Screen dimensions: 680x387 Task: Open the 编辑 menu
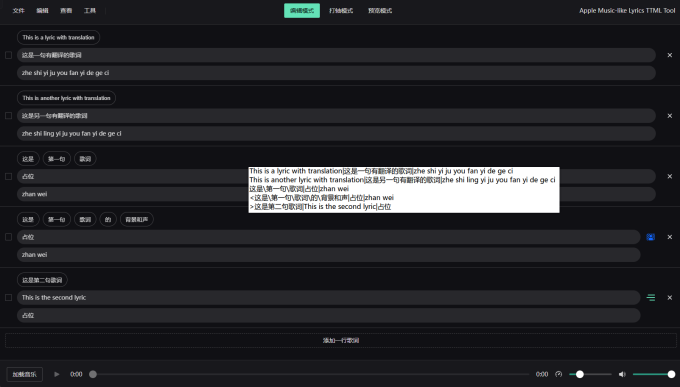coord(42,11)
